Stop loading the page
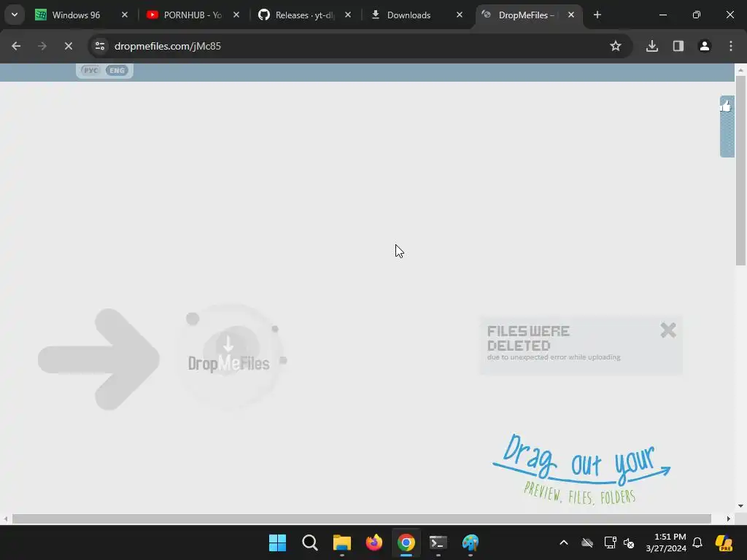 [68, 46]
